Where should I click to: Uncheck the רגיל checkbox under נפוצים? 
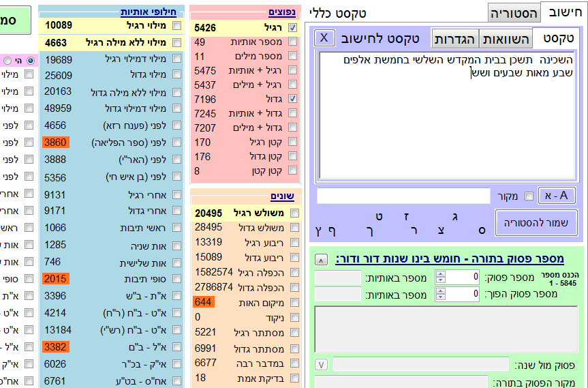(293, 28)
